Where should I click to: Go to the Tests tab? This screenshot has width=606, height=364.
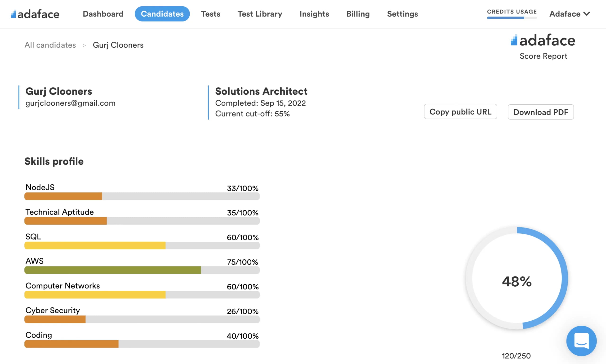[210, 14]
